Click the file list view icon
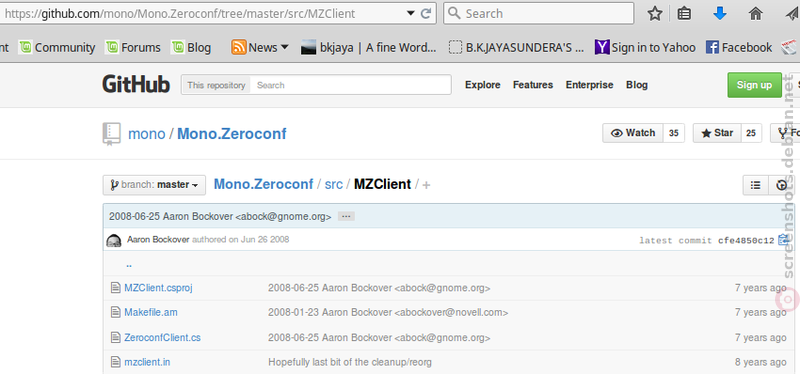 pyautogui.click(x=756, y=185)
